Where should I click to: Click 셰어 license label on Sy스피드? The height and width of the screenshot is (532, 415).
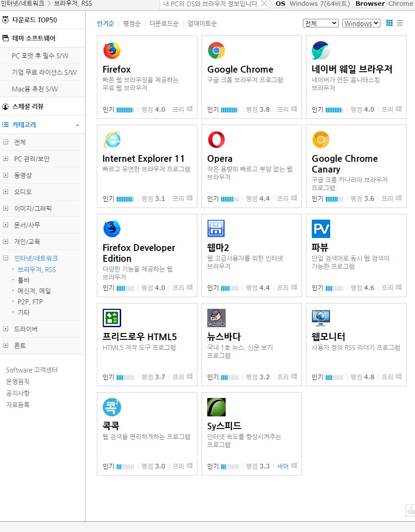pyautogui.click(x=283, y=466)
